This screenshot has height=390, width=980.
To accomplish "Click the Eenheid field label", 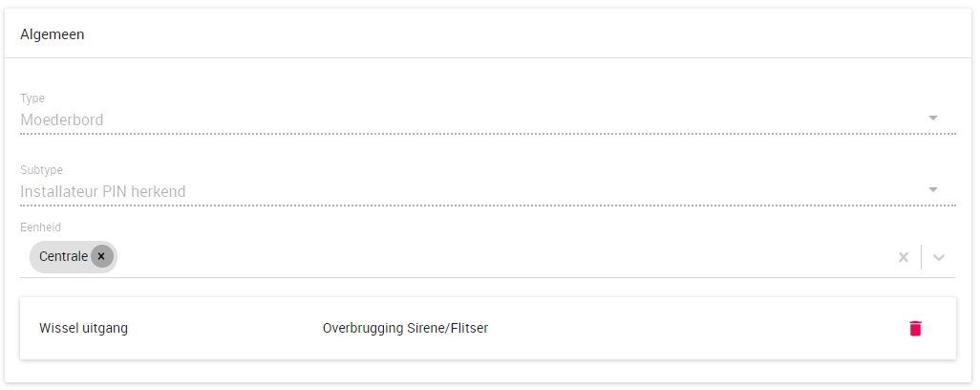I will point(40,227).
